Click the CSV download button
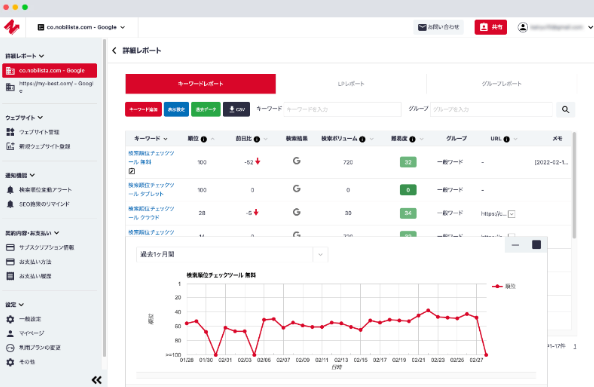The image size is (594, 387). pyautogui.click(x=236, y=109)
